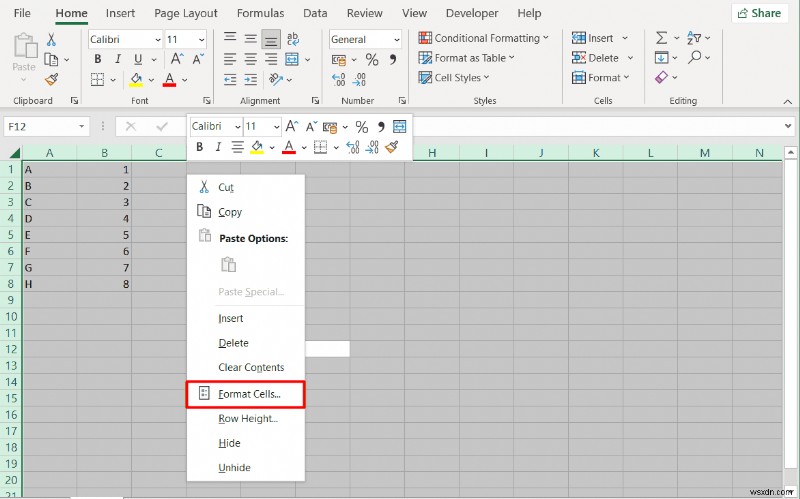Click Align Left in ribbon Alignment group
The width and height of the screenshot is (800, 499).
[230, 59]
